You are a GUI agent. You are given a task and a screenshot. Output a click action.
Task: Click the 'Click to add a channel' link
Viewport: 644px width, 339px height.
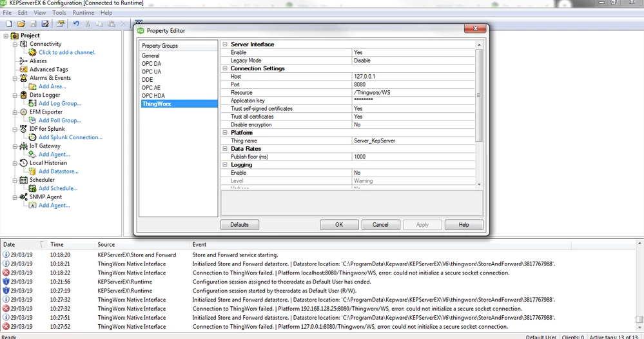tap(67, 53)
